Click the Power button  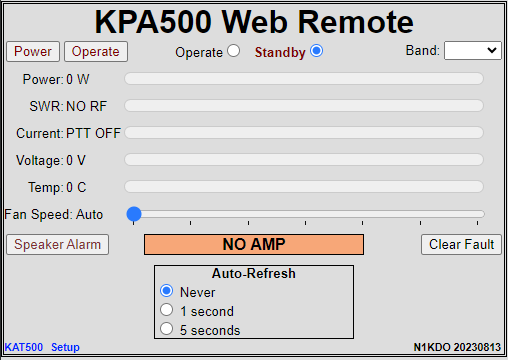[33, 51]
